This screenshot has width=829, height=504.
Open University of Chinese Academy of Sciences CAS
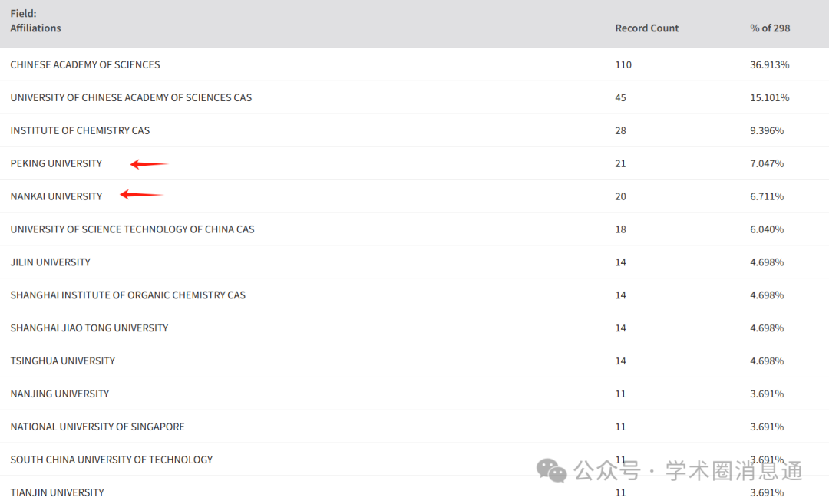pos(130,98)
